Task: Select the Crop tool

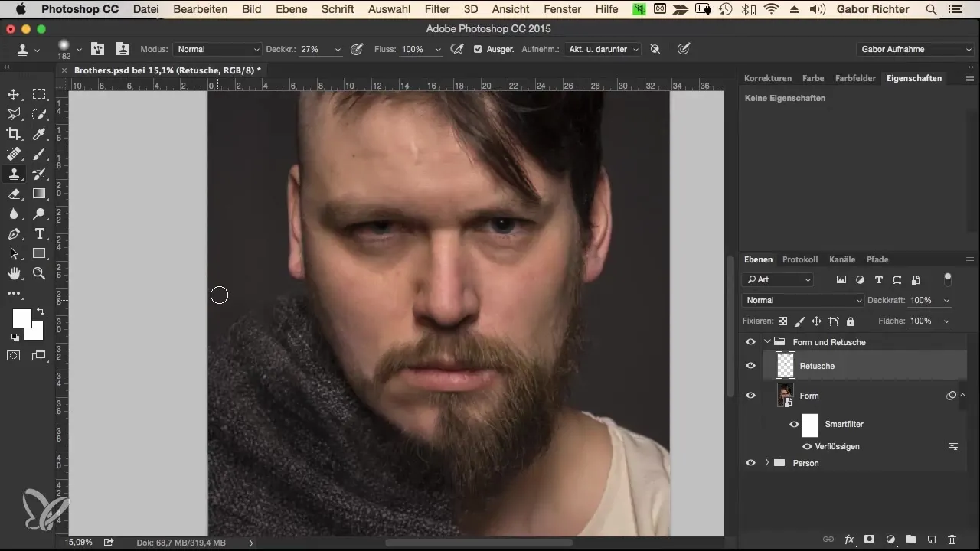Action: [14, 134]
